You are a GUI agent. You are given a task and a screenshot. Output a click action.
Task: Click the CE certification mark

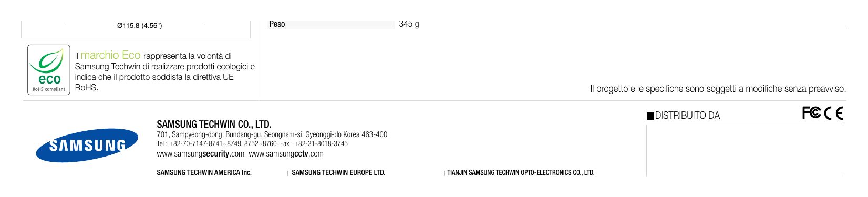(833, 113)
